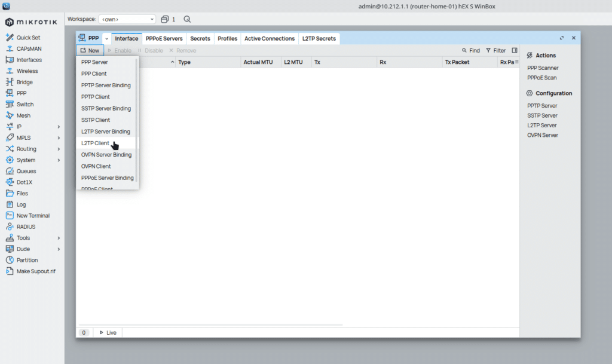The width and height of the screenshot is (612, 364).
Task: Choose SSTP Server Binding menu entry
Action: (107, 108)
